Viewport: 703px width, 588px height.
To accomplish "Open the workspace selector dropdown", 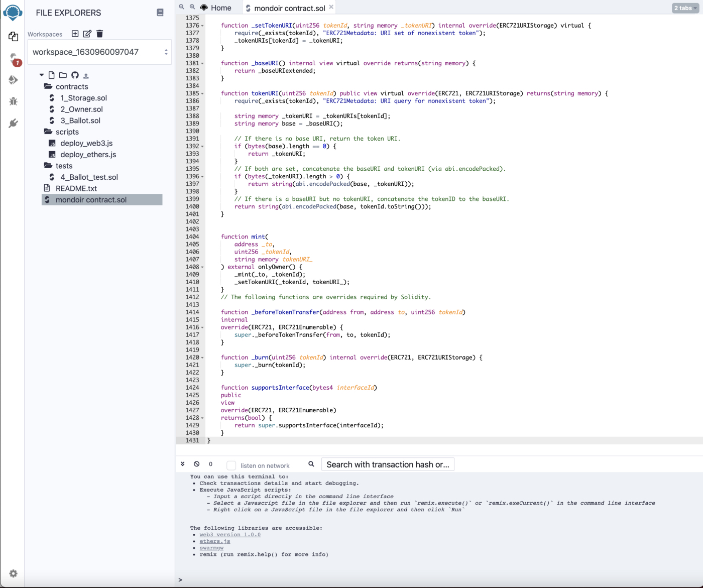I will pyautogui.click(x=99, y=52).
